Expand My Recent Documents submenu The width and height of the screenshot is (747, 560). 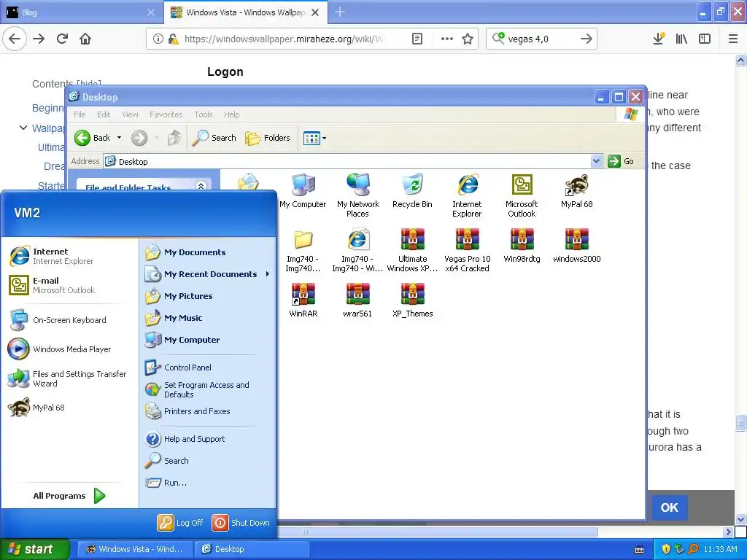208,274
